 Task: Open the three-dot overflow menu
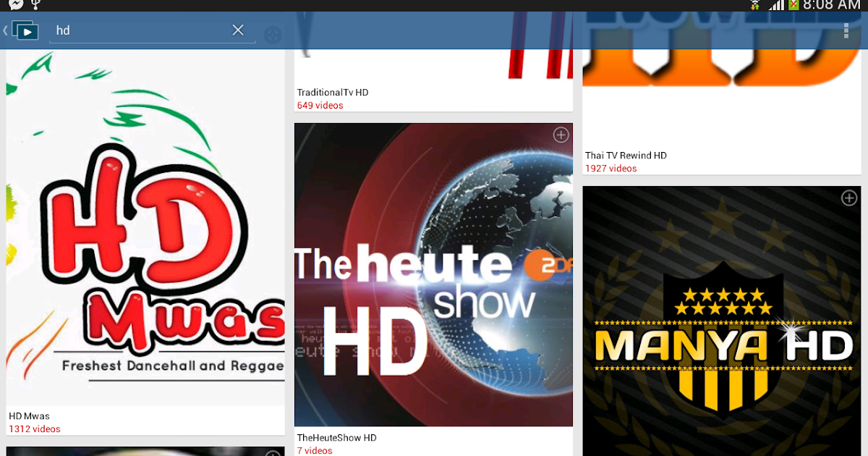point(846,31)
